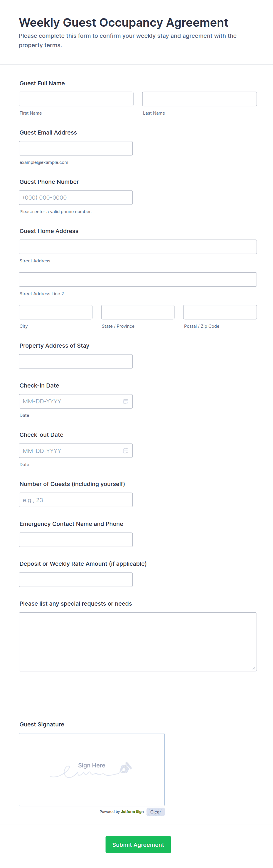273x868 pixels.
Task: Select the City input field
Action: point(56,312)
